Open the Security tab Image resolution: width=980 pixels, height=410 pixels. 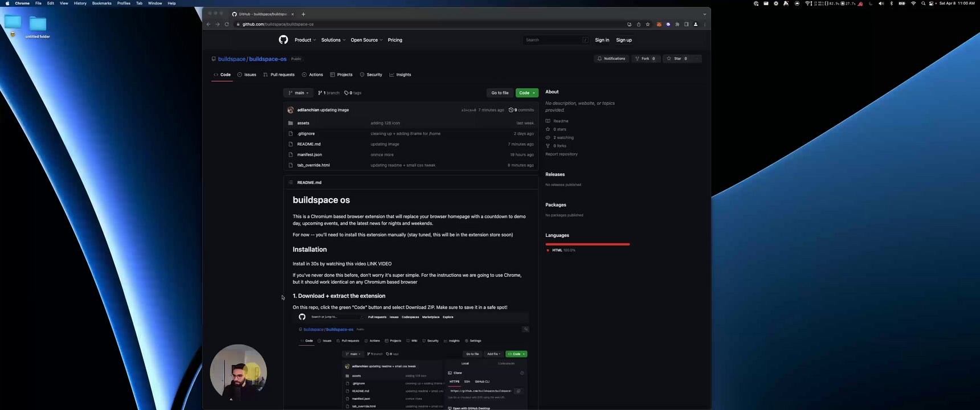pyautogui.click(x=371, y=75)
